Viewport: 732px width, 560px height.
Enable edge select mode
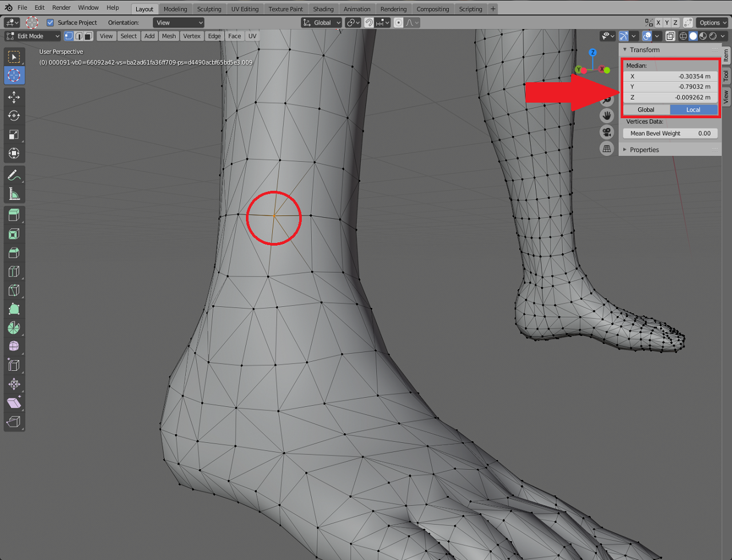(78, 36)
